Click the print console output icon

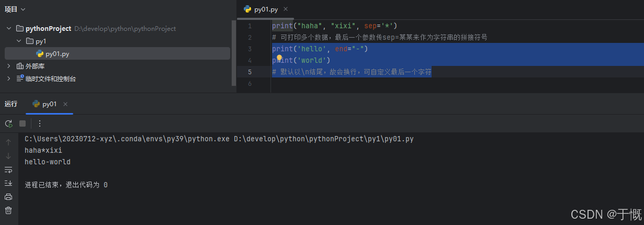point(8,197)
